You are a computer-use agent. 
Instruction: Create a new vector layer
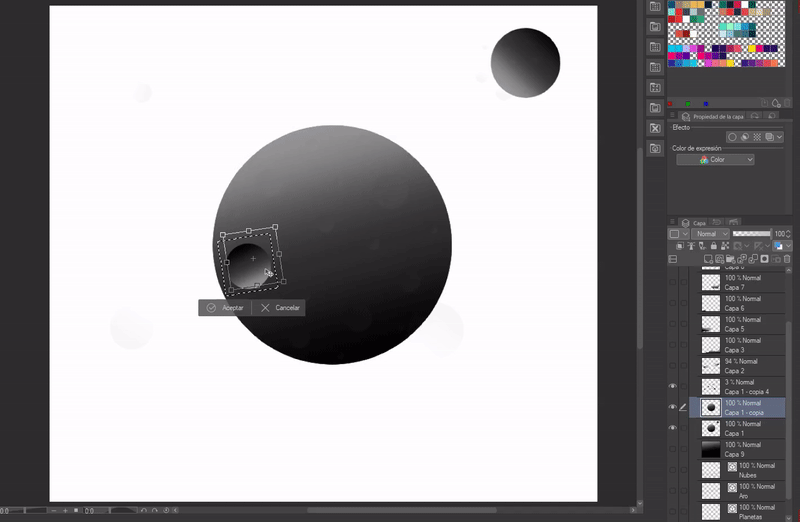(x=719, y=259)
